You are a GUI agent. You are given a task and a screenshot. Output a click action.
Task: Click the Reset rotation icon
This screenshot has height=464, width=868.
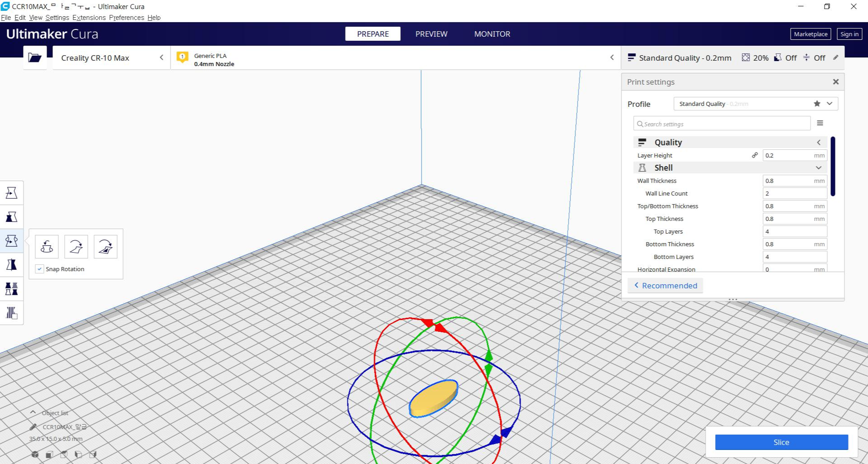click(47, 247)
